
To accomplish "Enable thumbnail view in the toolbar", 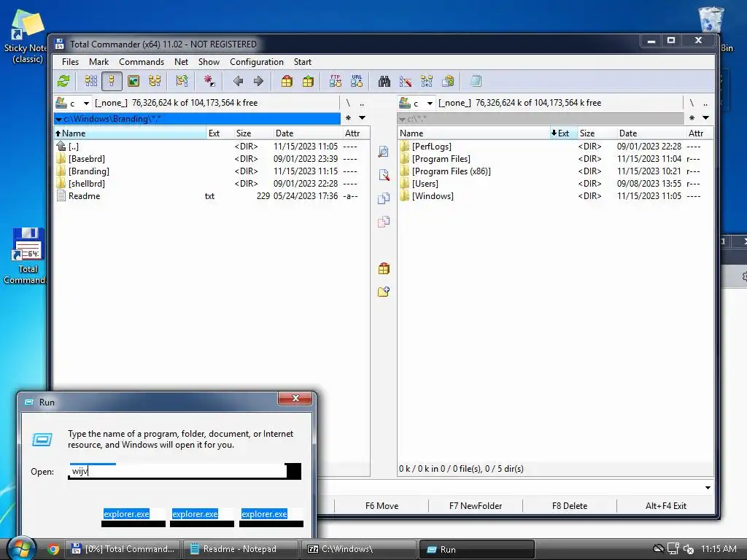I will pos(133,81).
